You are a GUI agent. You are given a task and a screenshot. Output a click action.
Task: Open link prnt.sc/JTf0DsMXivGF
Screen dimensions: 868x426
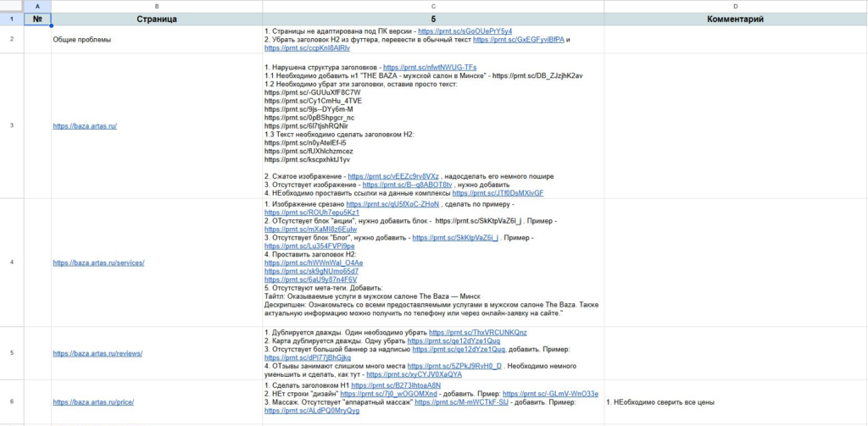click(498, 194)
